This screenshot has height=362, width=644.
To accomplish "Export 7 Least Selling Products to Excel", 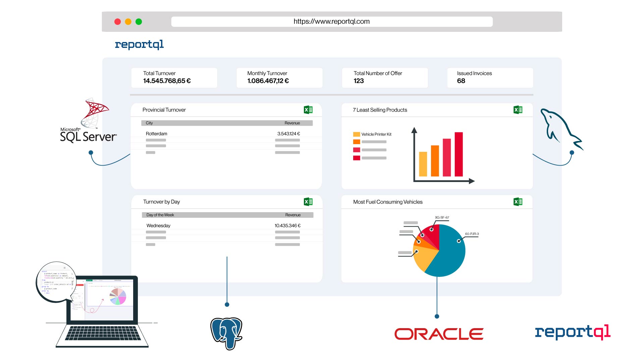I will tap(518, 110).
